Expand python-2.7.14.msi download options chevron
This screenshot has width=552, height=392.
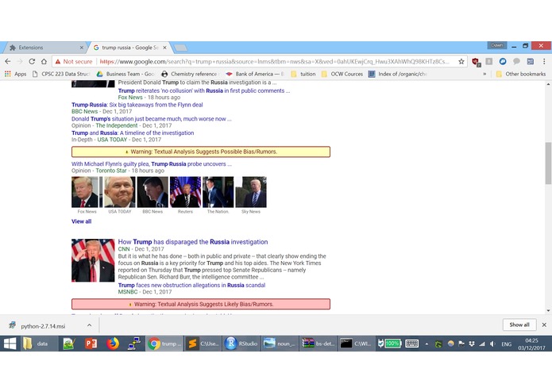[90, 325]
